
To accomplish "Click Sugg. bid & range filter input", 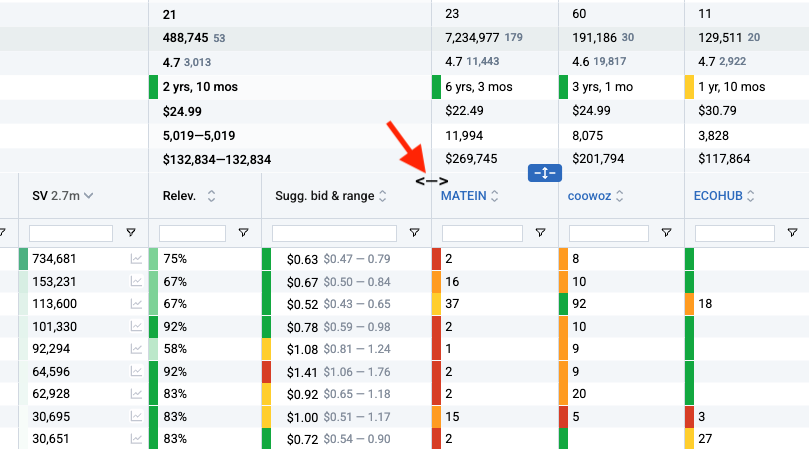I will click(x=334, y=233).
